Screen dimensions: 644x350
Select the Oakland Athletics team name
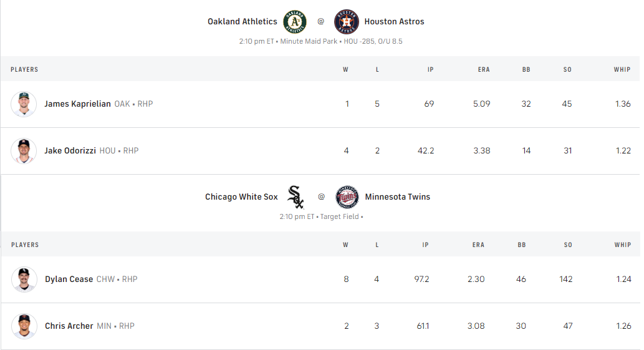(x=242, y=22)
